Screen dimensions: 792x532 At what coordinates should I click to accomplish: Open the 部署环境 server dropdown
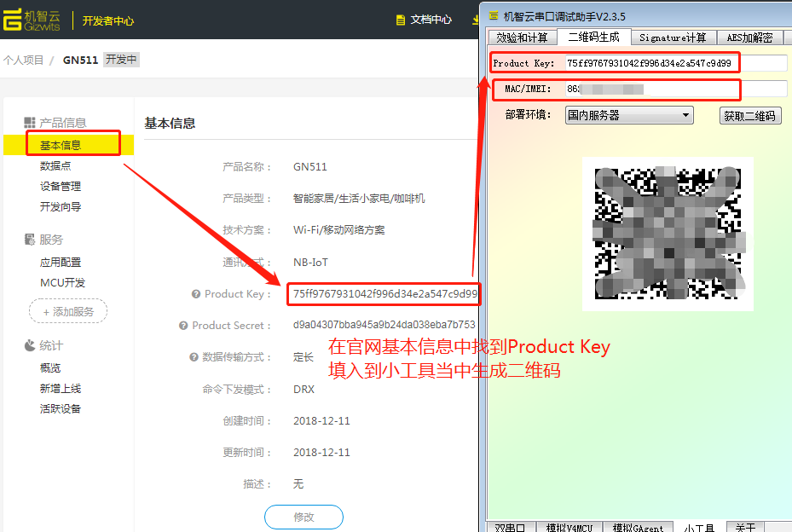tap(628, 115)
